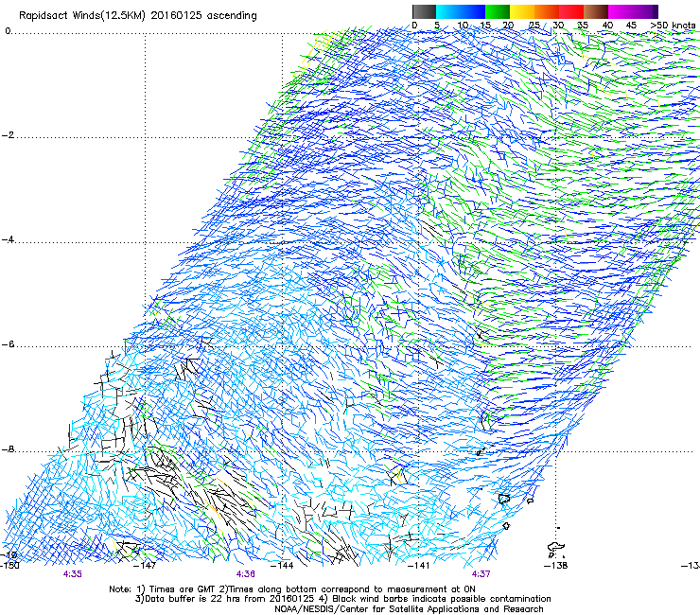Image resolution: width=700 pixels, height=615 pixels.
Task: Click the purple '4:37' time label
Action: pos(481,574)
